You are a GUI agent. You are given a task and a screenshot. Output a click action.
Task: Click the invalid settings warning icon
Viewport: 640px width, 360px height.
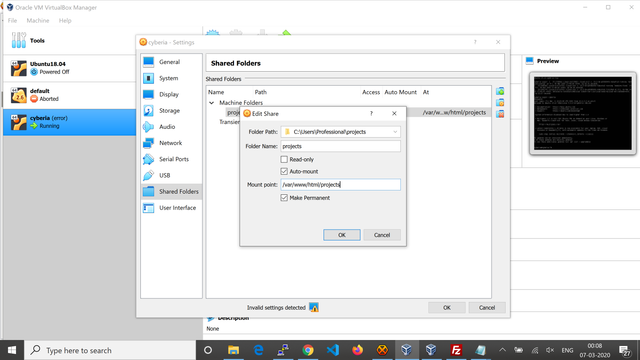pyautogui.click(x=314, y=307)
